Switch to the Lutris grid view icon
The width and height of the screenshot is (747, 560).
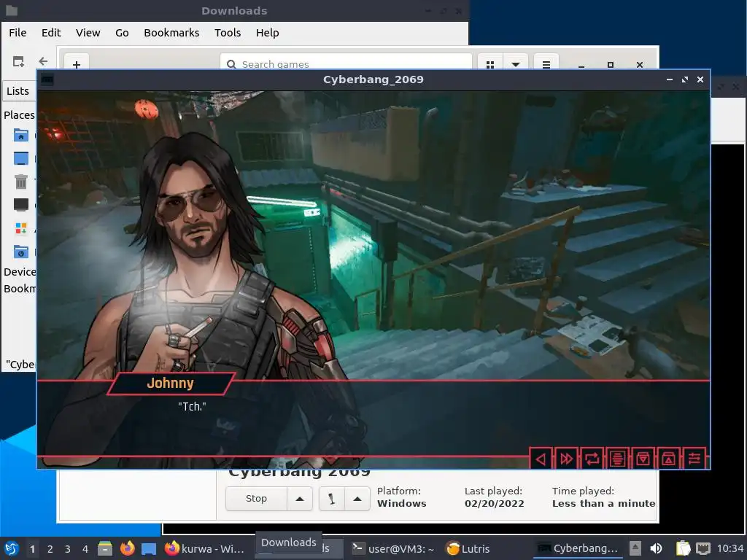pyautogui.click(x=489, y=63)
